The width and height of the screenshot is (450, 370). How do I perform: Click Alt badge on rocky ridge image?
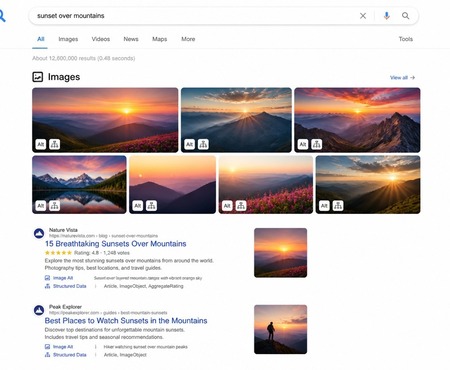303,144
